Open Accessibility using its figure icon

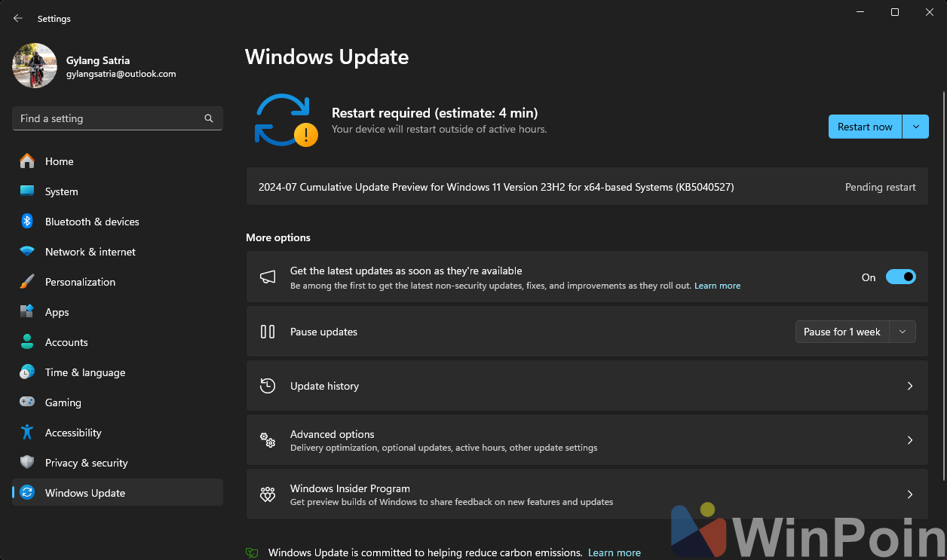27,433
